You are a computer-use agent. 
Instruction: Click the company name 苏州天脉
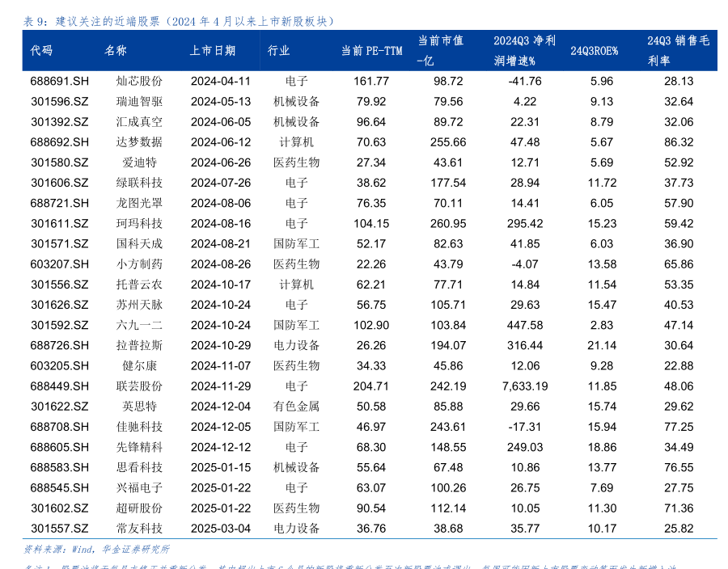pos(139,305)
